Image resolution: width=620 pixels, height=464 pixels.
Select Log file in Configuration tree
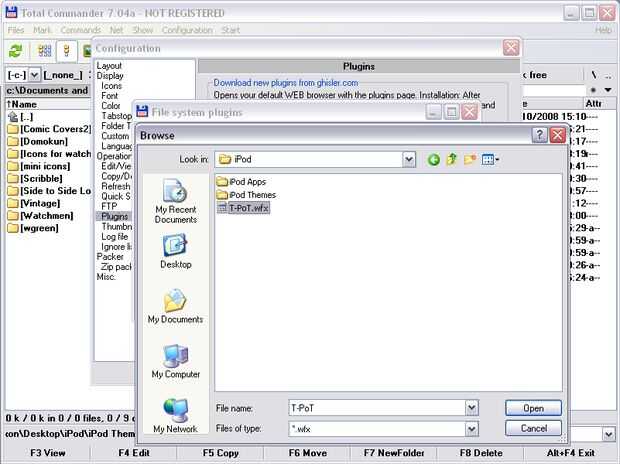pyautogui.click(x=115, y=237)
